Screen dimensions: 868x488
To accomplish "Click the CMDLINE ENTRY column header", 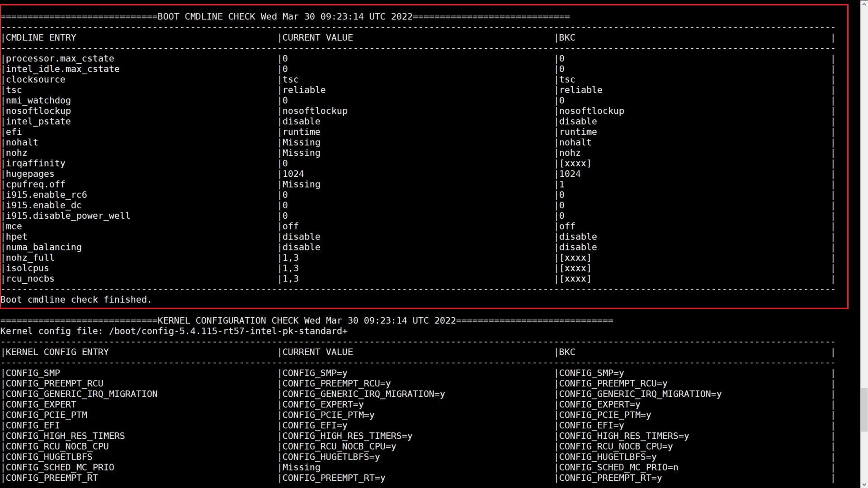I will click(41, 38).
